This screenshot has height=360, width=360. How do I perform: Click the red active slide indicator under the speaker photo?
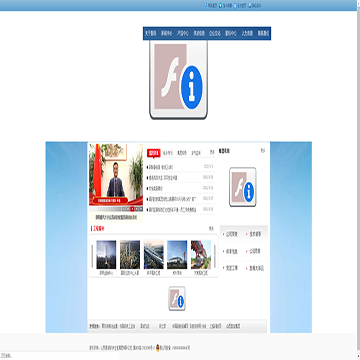132,209
